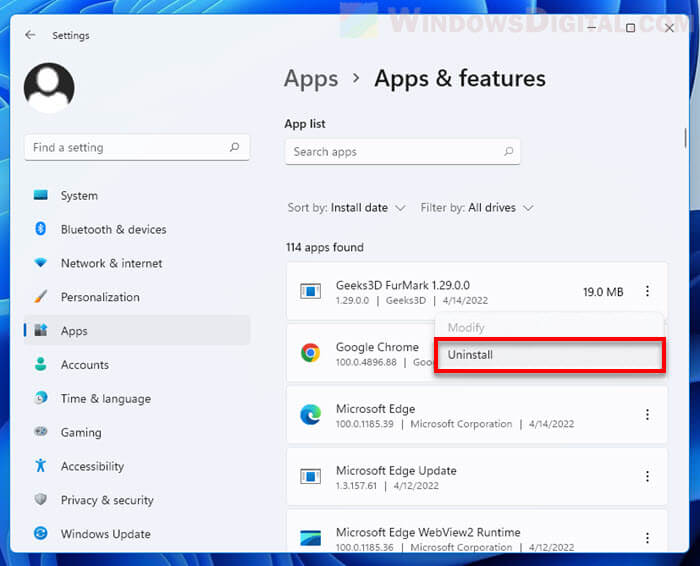
Task: Go to Network & internet settings
Action: coord(137,263)
